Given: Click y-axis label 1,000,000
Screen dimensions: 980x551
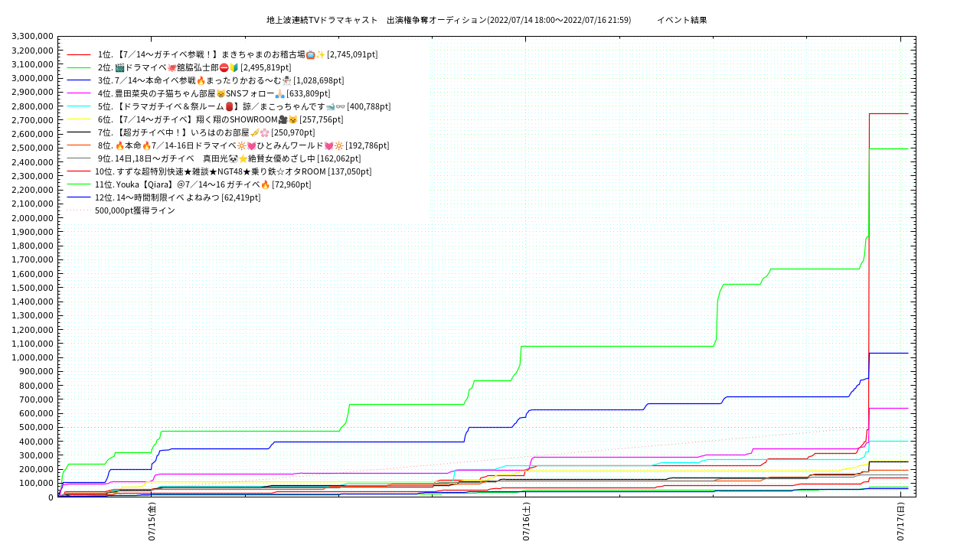Looking at the screenshot, I should pyautogui.click(x=33, y=358).
